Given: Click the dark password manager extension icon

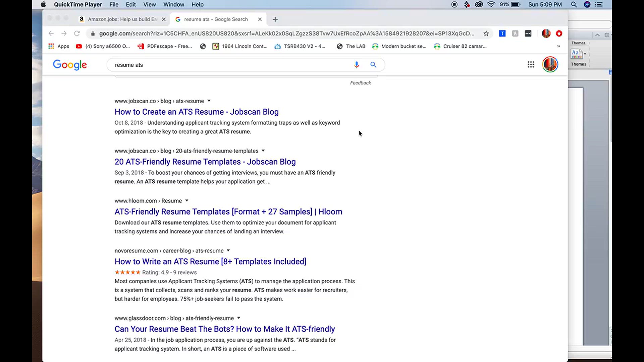Looking at the screenshot, I should click(528, 34).
